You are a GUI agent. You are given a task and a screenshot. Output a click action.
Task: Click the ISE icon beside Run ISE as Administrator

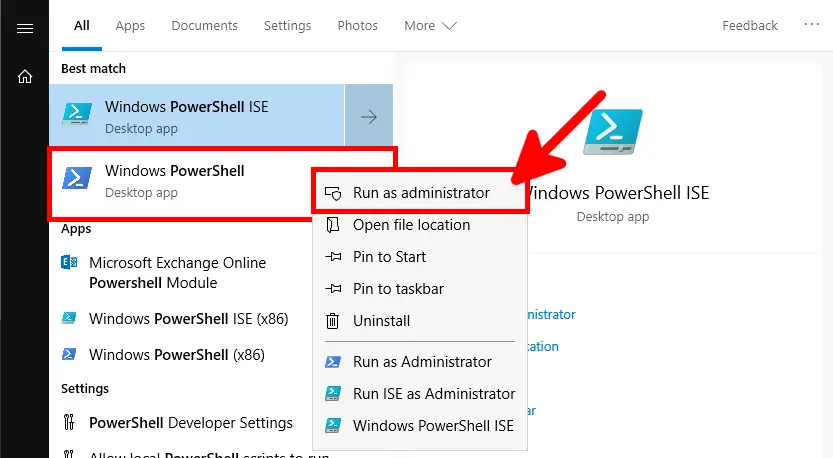point(333,394)
